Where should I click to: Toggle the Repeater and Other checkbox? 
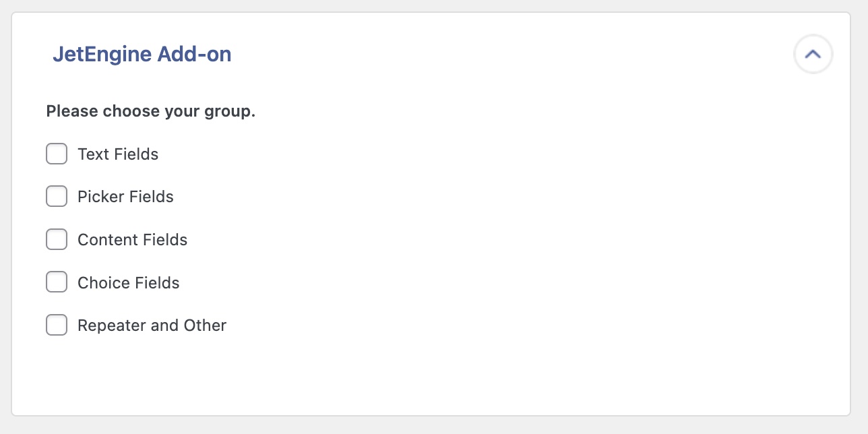point(57,325)
